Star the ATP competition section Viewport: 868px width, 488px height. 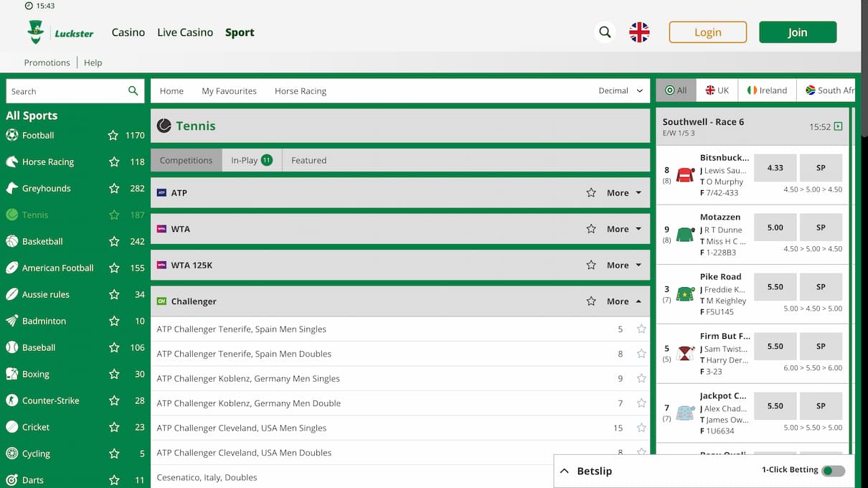590,192
